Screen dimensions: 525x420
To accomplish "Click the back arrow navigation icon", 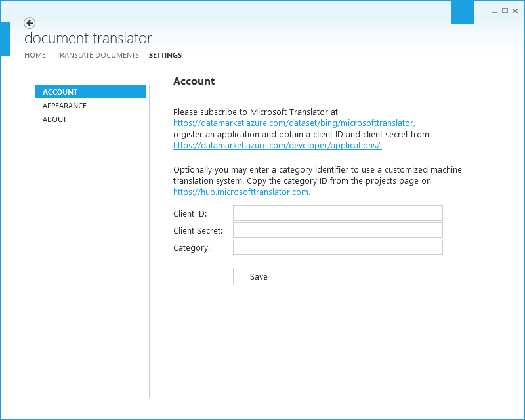I will coord(30,23).
